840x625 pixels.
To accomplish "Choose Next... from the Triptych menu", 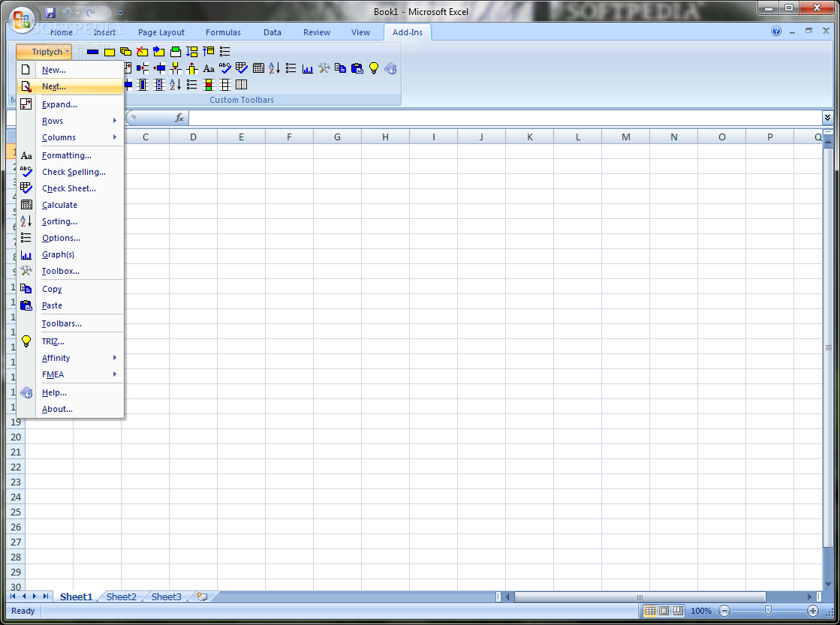I will pos(70,87).
